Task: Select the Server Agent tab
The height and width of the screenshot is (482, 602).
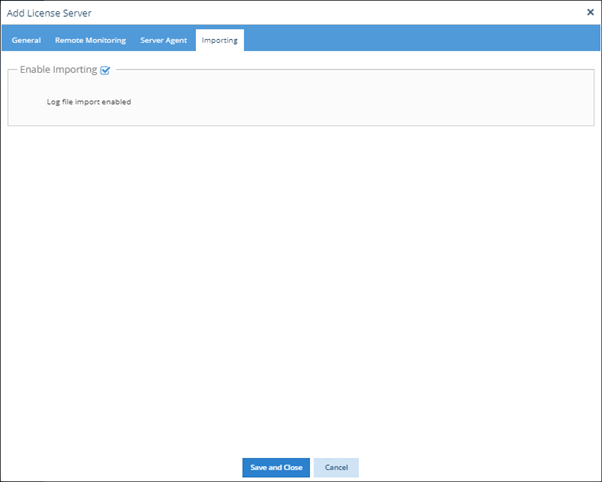Action: (x=164, y=40)
